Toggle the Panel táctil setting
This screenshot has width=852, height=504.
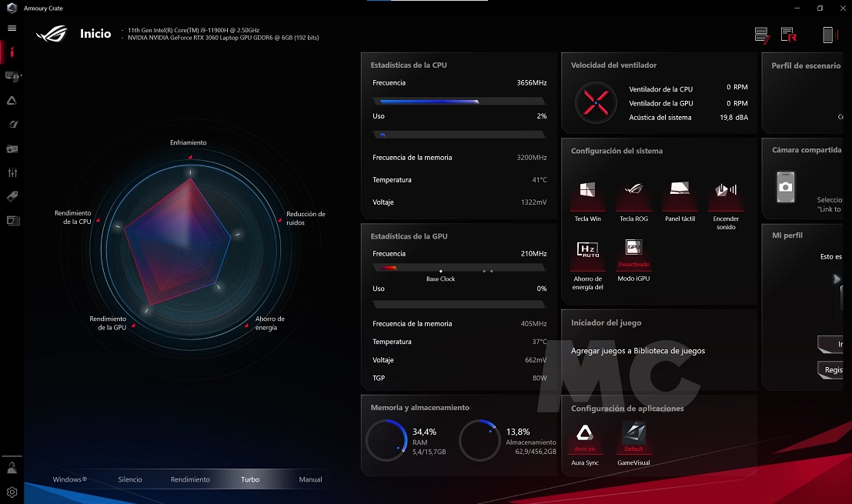[x=680, y=195]
